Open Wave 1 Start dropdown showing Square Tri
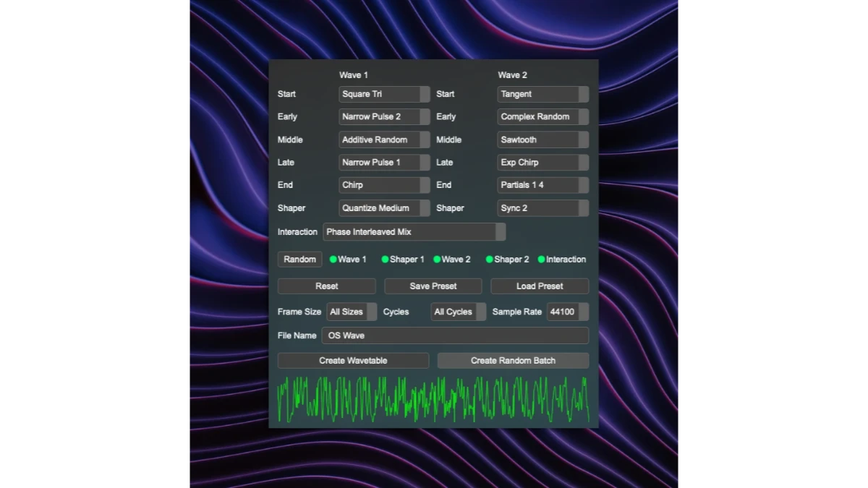 (384, 94)
